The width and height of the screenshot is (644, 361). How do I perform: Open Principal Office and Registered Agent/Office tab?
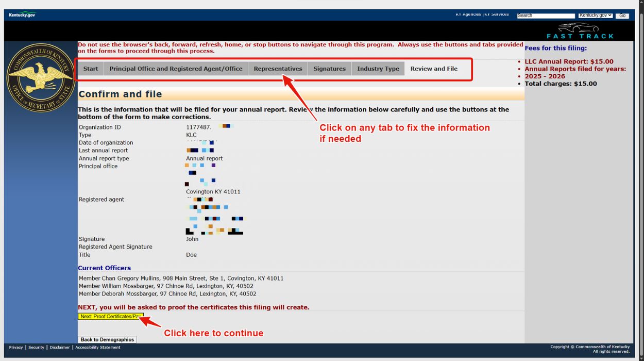pyautogui.click(x=176, y=69)
